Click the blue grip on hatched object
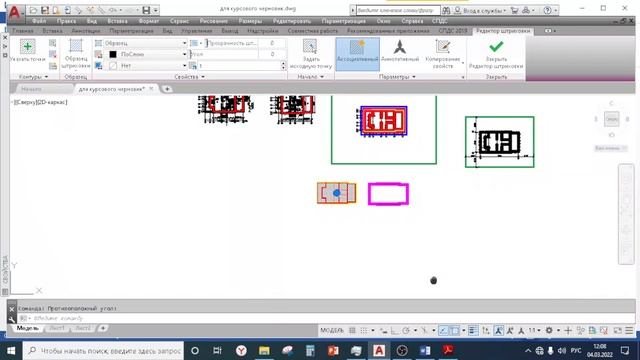Viewport: 640px width, 360px height. point(336,193)
